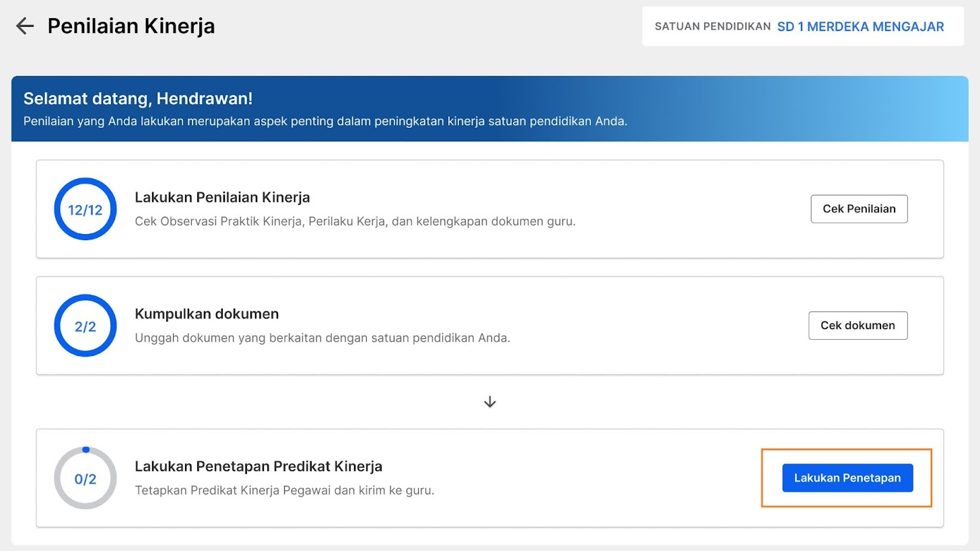Select the Kumpulkan dokumen heading
The width and height of the screenshot is (980, 551).
pos(207,314)
